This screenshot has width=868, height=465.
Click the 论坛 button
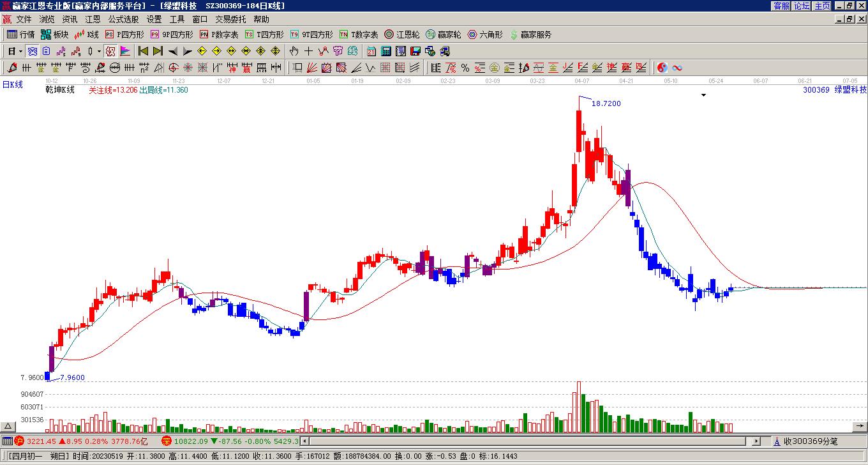click(802, 6)
